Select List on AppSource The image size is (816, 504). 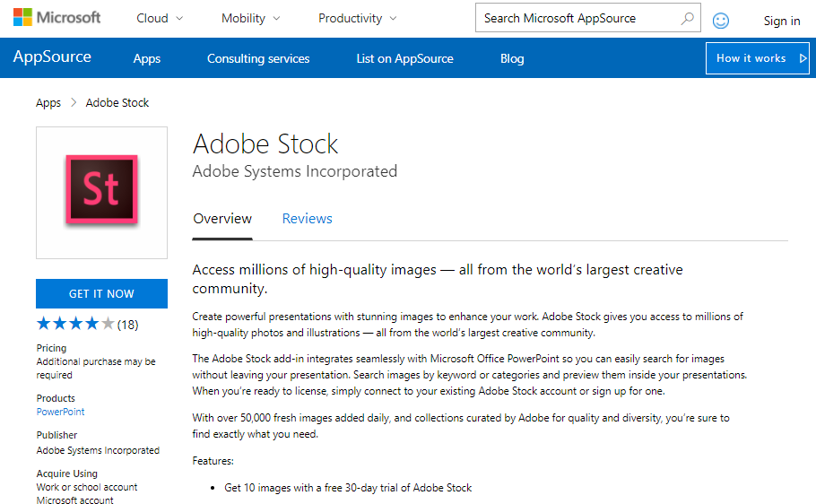click(404, 58)
